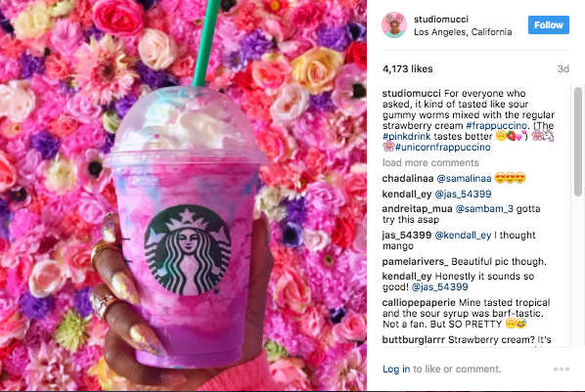Screen dimensions: 585x392
Task: Open pamelarivers_ commenter profile
Action: tap(415, 262)
